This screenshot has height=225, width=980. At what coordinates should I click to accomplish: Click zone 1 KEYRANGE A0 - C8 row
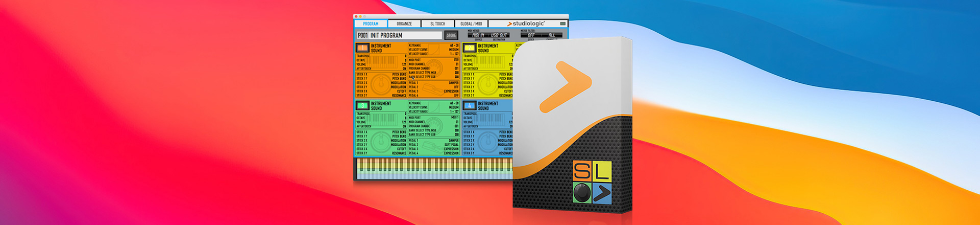pyautogui.click(x=433, y=46)
